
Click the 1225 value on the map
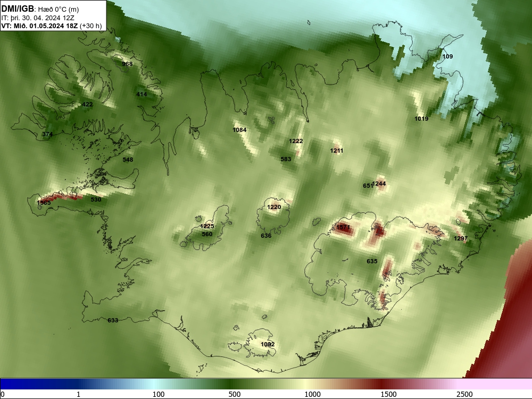(207, 226)
